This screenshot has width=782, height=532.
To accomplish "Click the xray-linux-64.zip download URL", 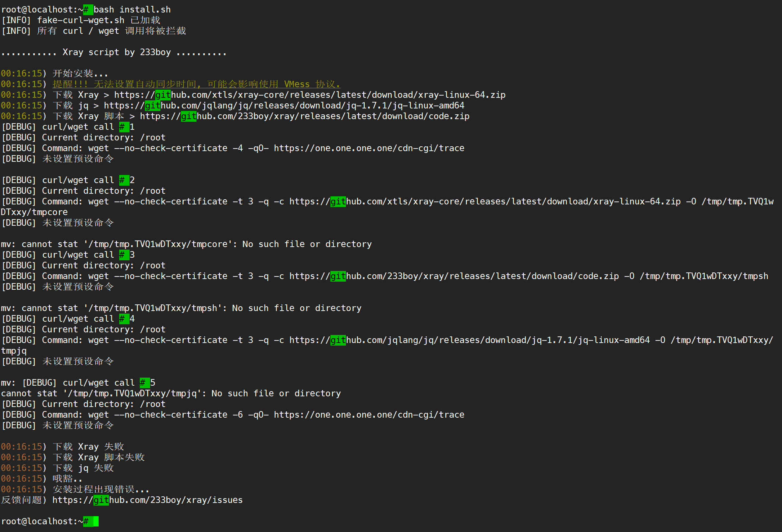I will click(x=309, y=95).
